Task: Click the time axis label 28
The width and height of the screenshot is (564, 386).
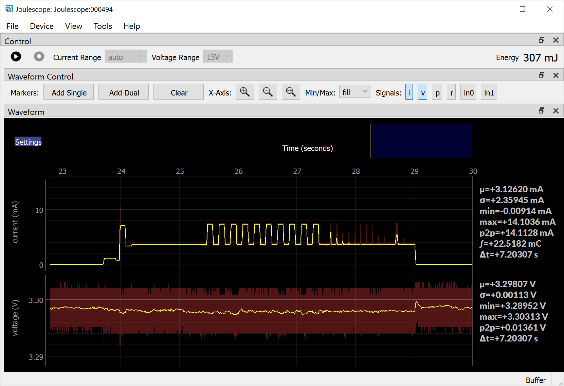Action: [x=356, y=171]
